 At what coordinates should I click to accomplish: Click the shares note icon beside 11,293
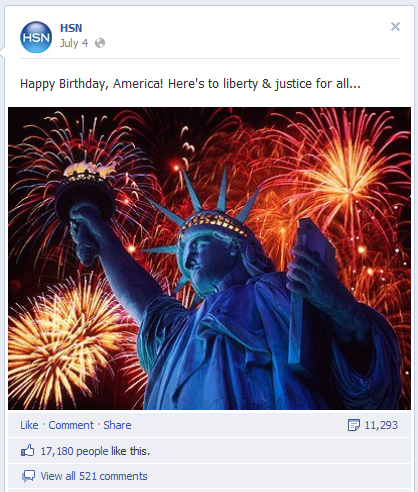354,425
